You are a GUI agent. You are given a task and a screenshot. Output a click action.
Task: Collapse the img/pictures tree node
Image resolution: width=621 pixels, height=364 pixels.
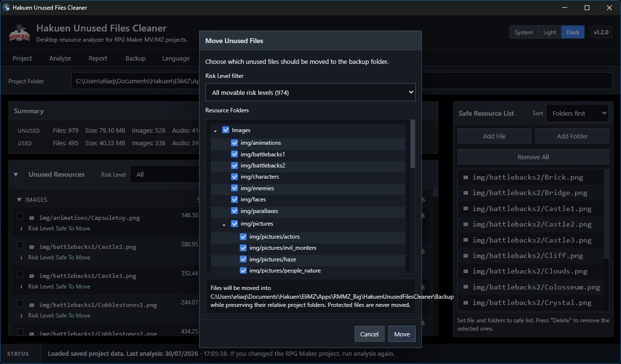pos(224,225)
